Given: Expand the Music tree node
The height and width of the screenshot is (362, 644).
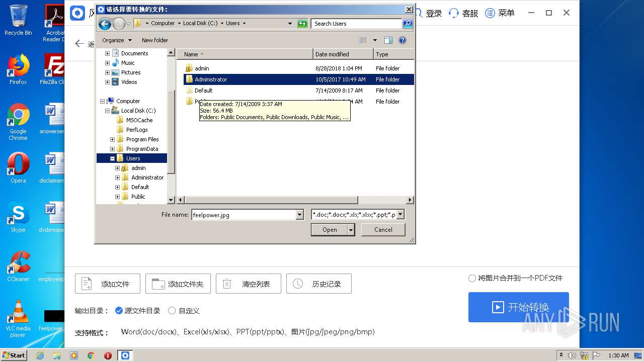Looking at the screenshot, I should click(107, 63).
